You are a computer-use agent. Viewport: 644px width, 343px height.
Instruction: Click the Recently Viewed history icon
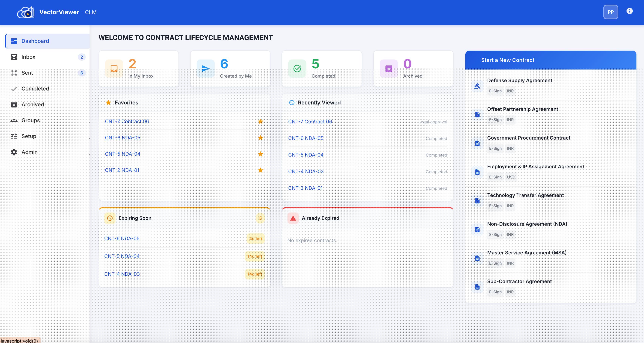pyautogui.click(x=292, y=103)
